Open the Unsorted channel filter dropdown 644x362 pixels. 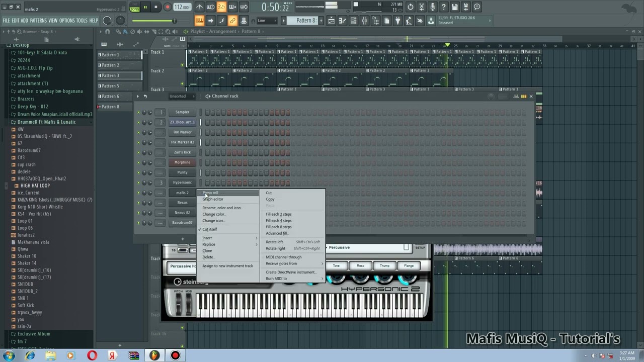click(182, 96)
